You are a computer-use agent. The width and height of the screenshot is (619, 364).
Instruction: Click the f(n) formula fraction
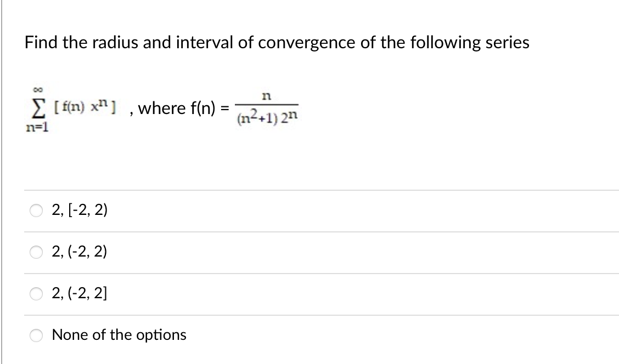tap(267, 108)
